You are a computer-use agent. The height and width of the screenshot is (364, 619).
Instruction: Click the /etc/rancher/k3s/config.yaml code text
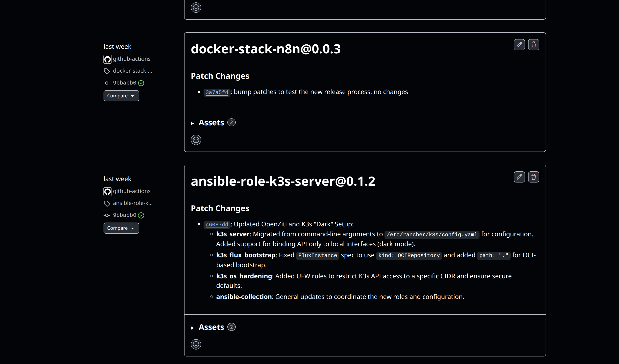click(432, 234)
